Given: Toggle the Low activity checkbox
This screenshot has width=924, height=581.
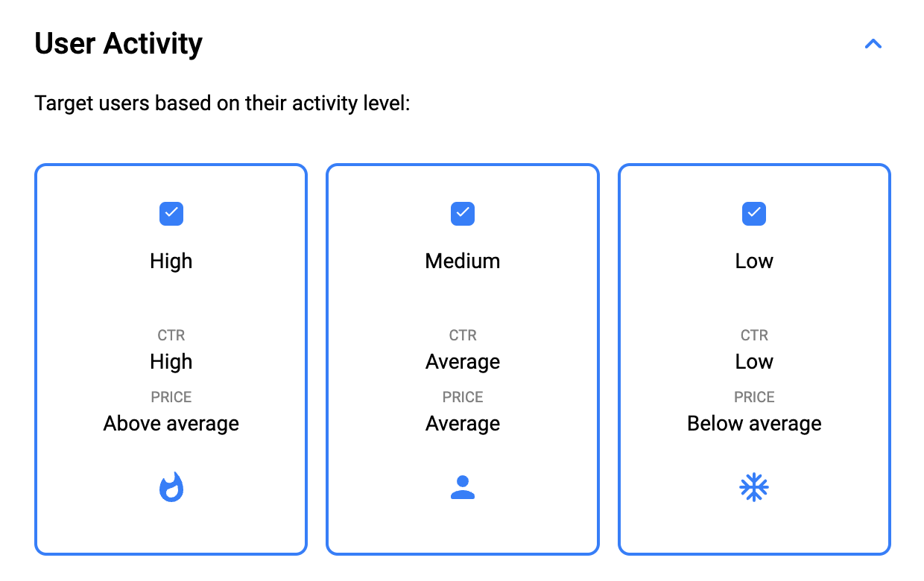Looking at the screenshot, I should [754, 214].
